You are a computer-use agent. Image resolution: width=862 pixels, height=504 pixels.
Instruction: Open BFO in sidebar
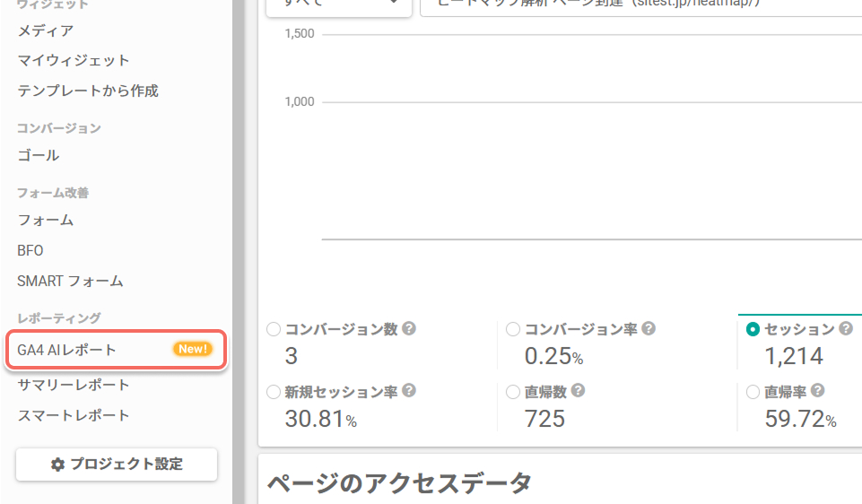click(30, 250)
